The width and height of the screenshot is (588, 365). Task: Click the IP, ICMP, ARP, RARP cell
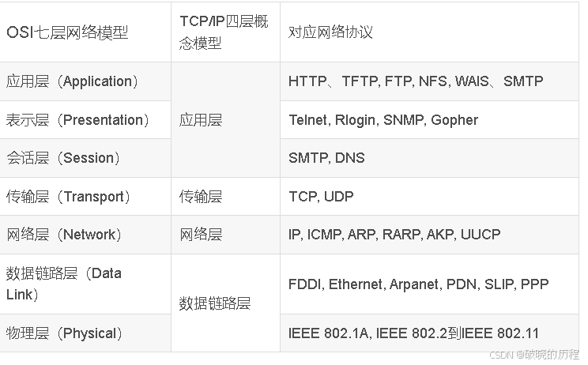394,235
